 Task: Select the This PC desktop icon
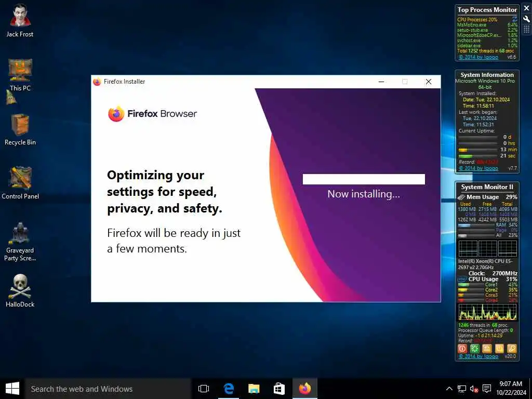point(20,75)
